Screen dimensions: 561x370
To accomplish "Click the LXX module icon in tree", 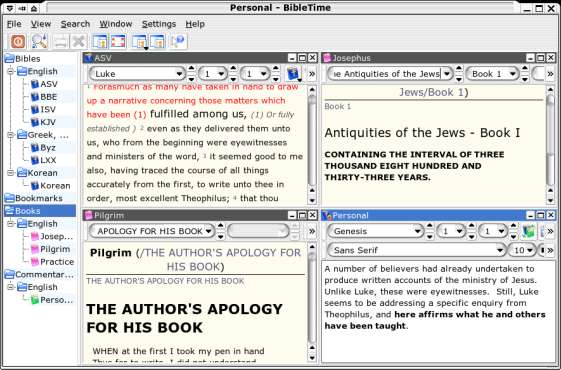I will (x=35, y=160).
